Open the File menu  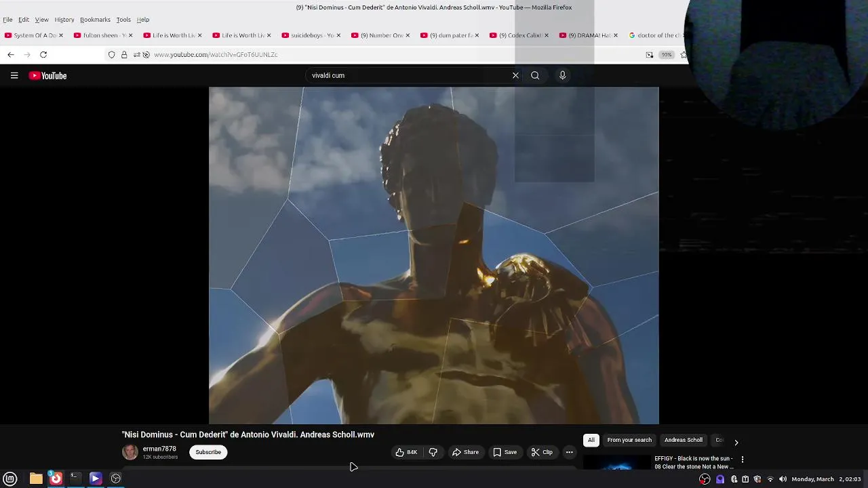pos(7,20)
